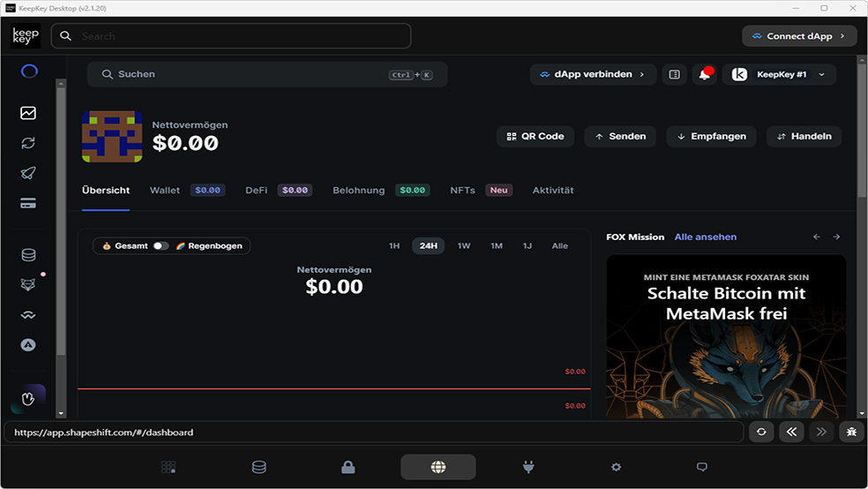Go forward with the double right arrow
868x489 pixels.
click(x=821, y=432)
